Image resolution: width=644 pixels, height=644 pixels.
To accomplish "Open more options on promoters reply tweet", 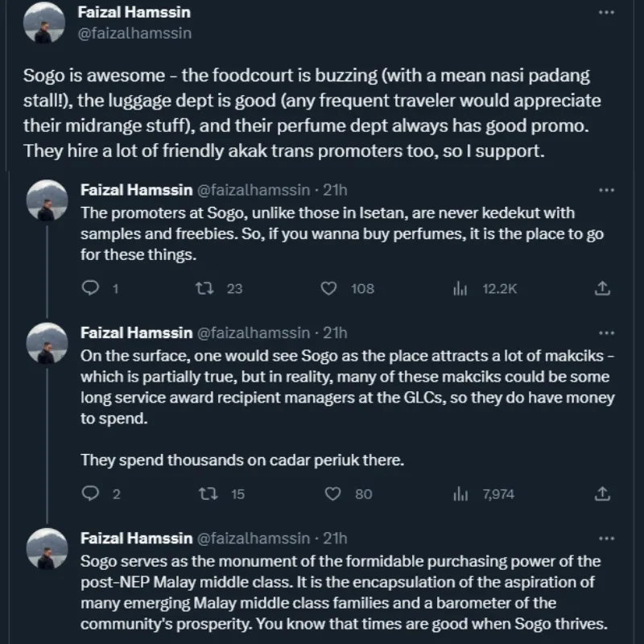I will 607,190.
